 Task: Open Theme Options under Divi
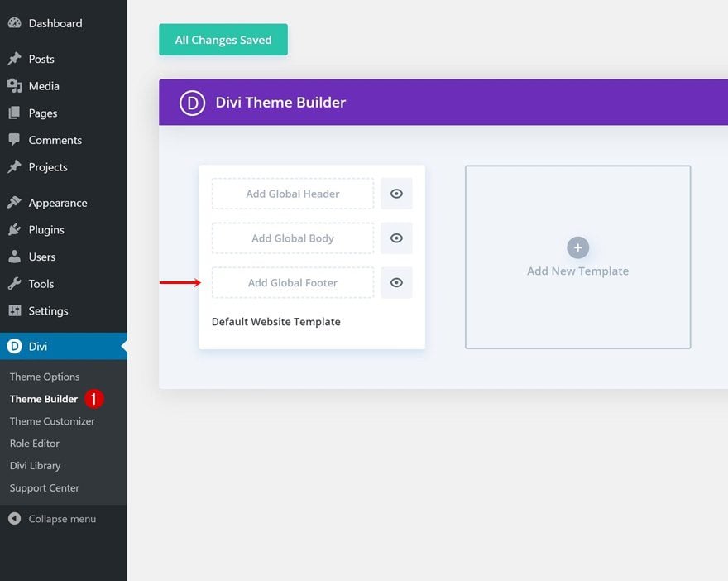[45, 377]
